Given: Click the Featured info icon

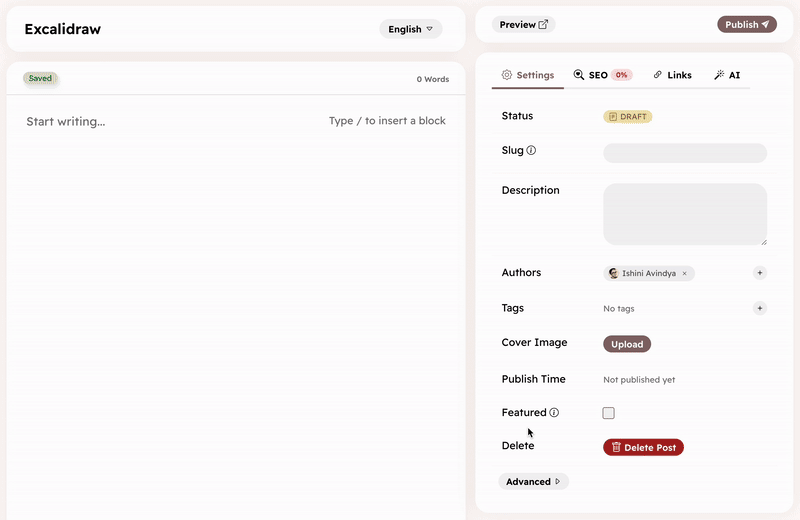Looking at the screenshot, I should (x=554, y=412).
